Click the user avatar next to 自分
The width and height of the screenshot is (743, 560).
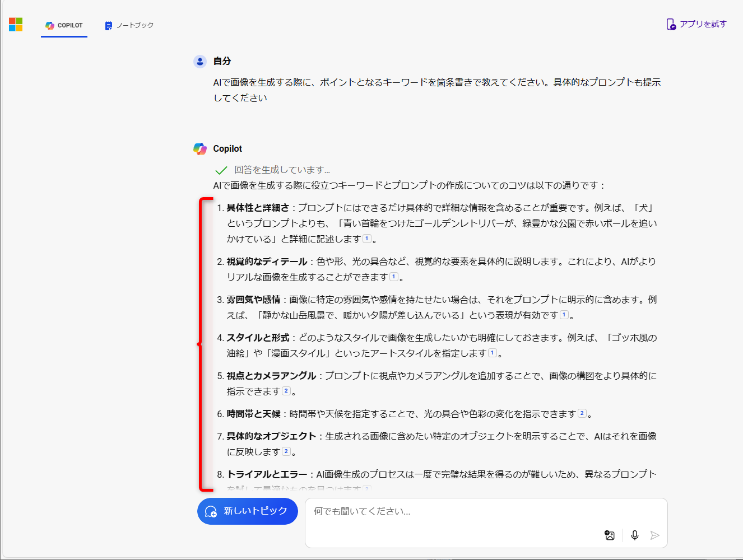click(x=200, y=61)
